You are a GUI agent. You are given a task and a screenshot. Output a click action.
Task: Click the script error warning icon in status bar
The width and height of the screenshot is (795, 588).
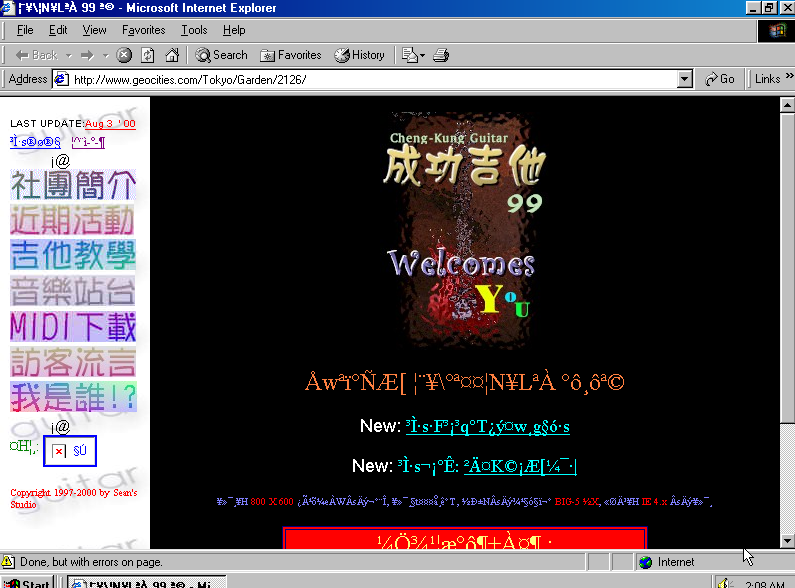pos(9,562)
